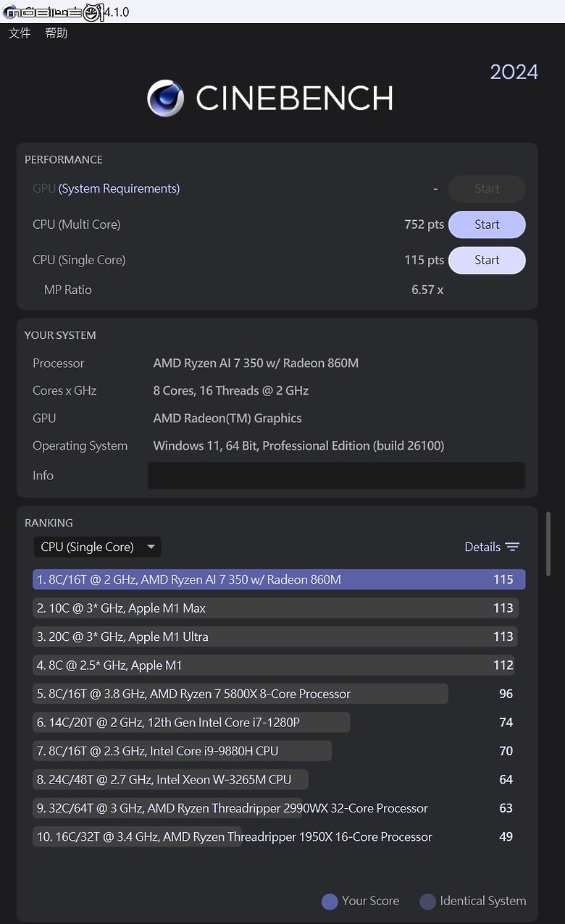
Task: Click the 2024 version label
Action: (x=514, y=72)
